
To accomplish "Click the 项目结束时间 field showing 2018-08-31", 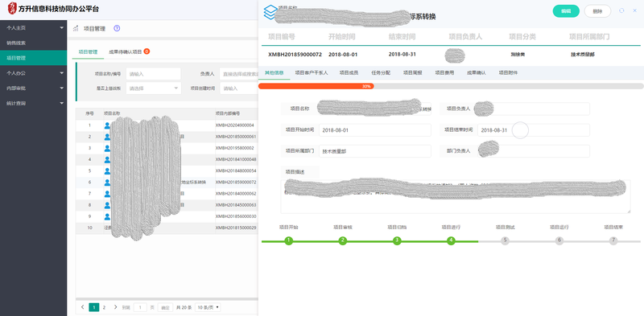I will click(x=534, y=130).
